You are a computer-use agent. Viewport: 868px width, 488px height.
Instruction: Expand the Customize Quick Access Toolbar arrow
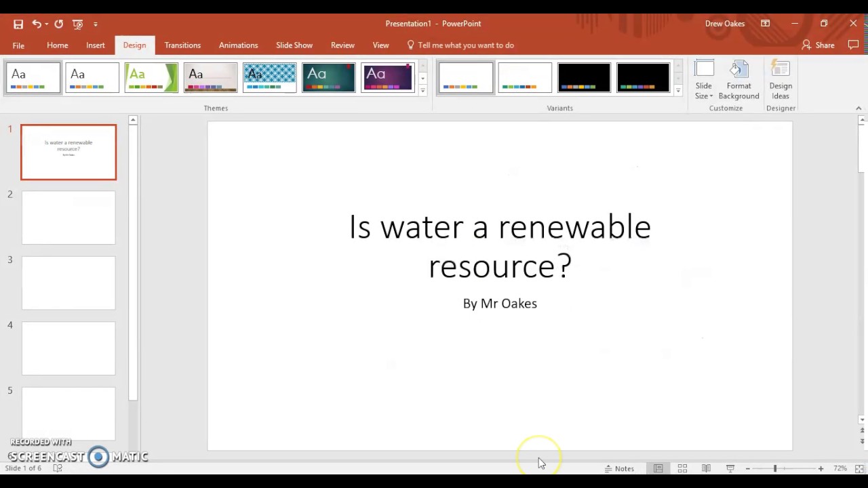pyautogui.click(x=96, y=24)
